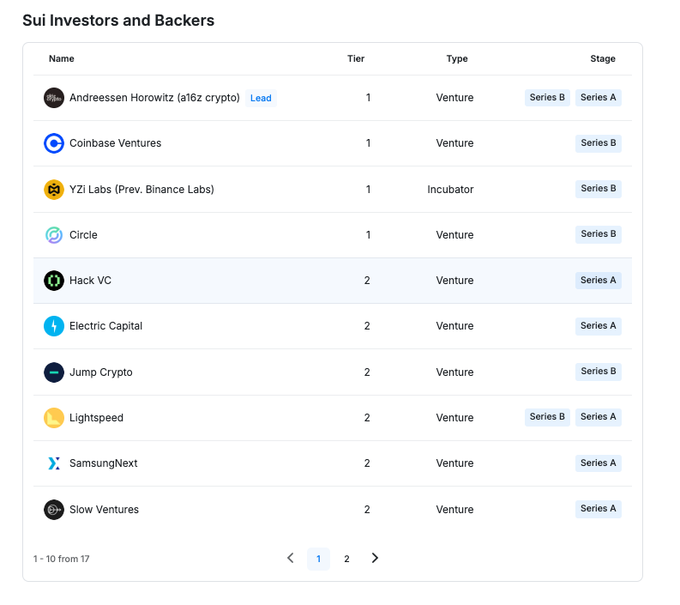Click Venture type in Hack VC row
This screenshot has height=605, width=680.
[x=454, y=281]
